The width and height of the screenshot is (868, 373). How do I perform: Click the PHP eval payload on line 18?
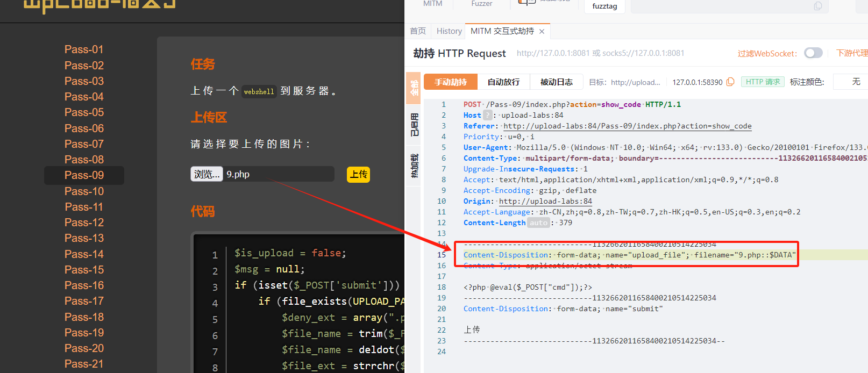pyautogui.click(x=528, y=287)
